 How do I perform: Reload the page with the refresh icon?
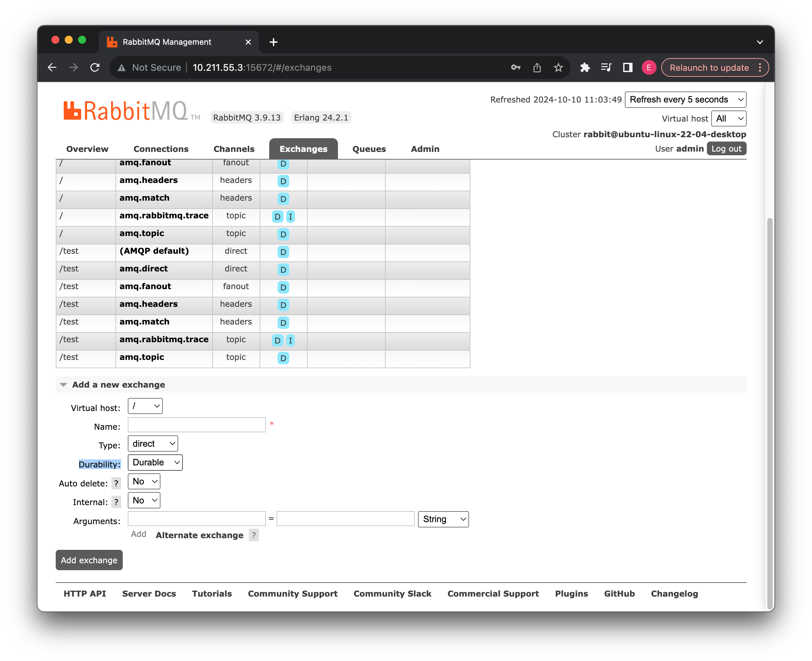pyautogui.click(x=95, y=68)
